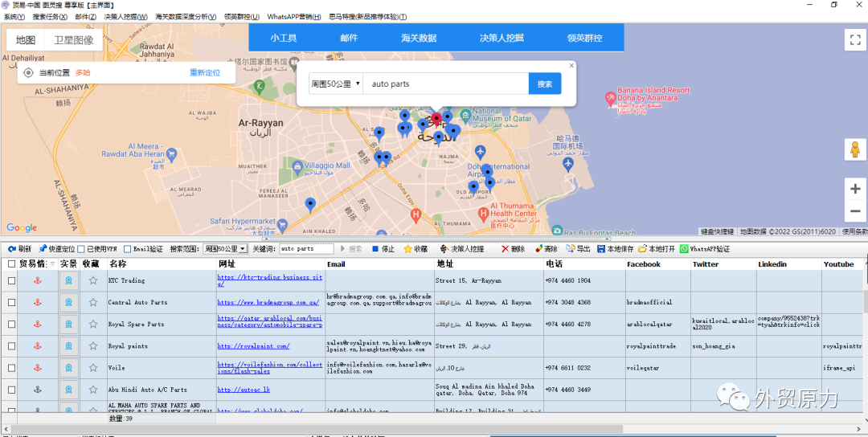Click the stop (停止) toolbar button
868x437 pixels.
click(x=383, y=249)
